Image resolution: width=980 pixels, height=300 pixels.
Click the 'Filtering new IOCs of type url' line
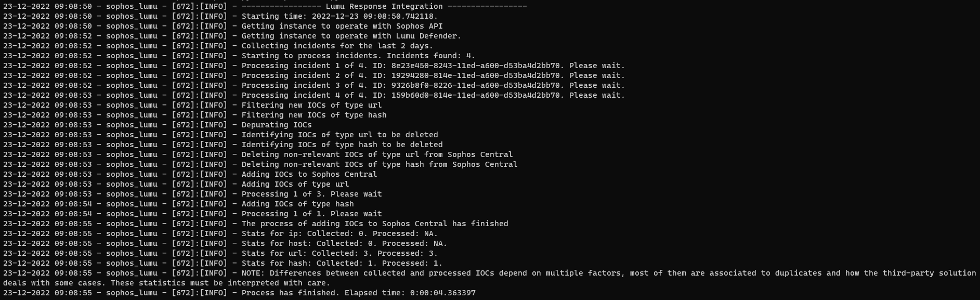[x=311, y=105]
